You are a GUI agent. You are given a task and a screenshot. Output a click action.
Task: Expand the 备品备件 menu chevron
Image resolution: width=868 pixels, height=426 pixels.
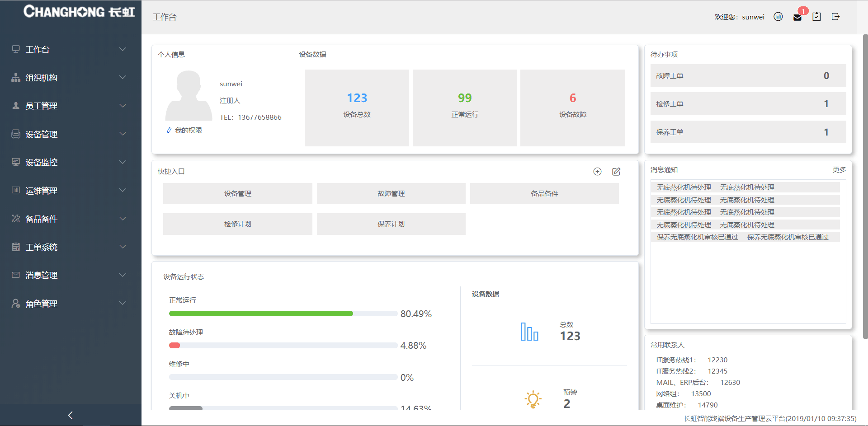pyautogui.click(x=123, y=219)
